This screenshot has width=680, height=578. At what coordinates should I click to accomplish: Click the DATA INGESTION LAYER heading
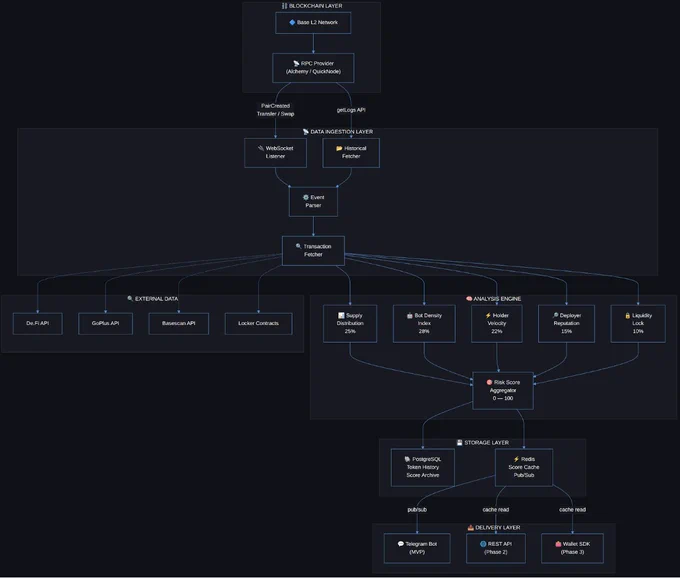[x=342, y=132]
